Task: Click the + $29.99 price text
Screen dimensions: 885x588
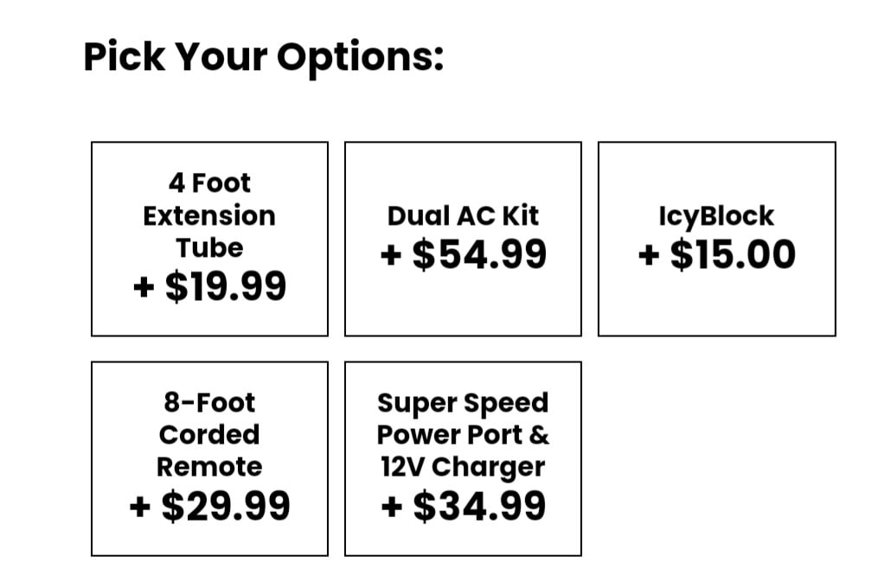Action: [210, 506]
